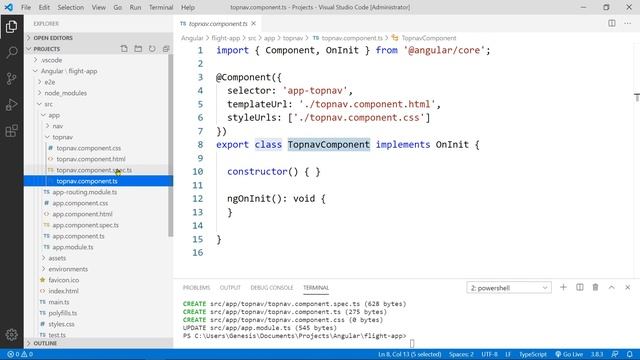Close the topnav.component.ts editor tab

(x=253, y=24)
